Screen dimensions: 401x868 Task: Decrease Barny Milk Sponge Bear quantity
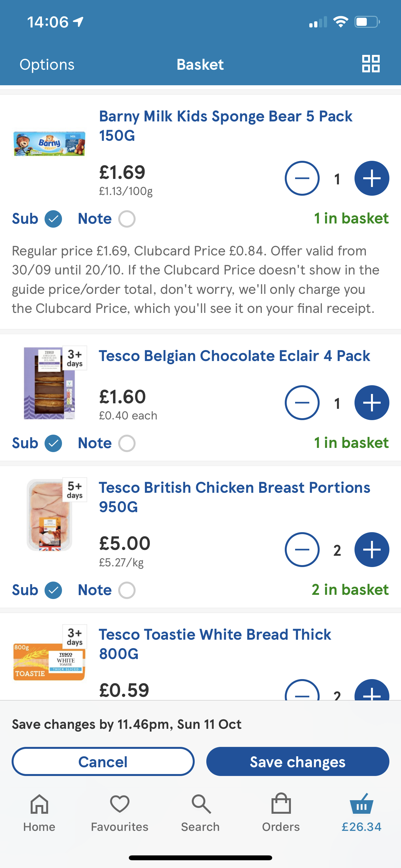click(302, 178)
